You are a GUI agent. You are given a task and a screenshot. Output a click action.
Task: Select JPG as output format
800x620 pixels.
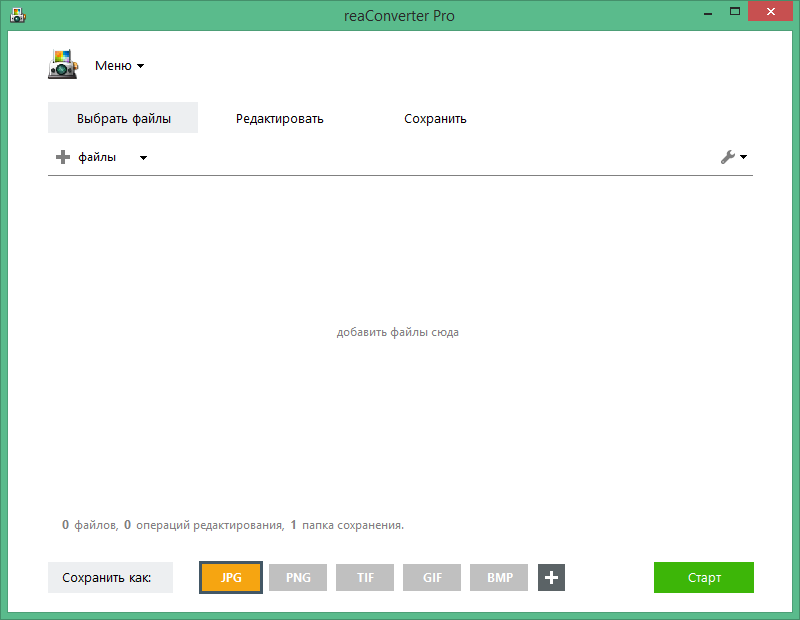[x=230, y=577]
